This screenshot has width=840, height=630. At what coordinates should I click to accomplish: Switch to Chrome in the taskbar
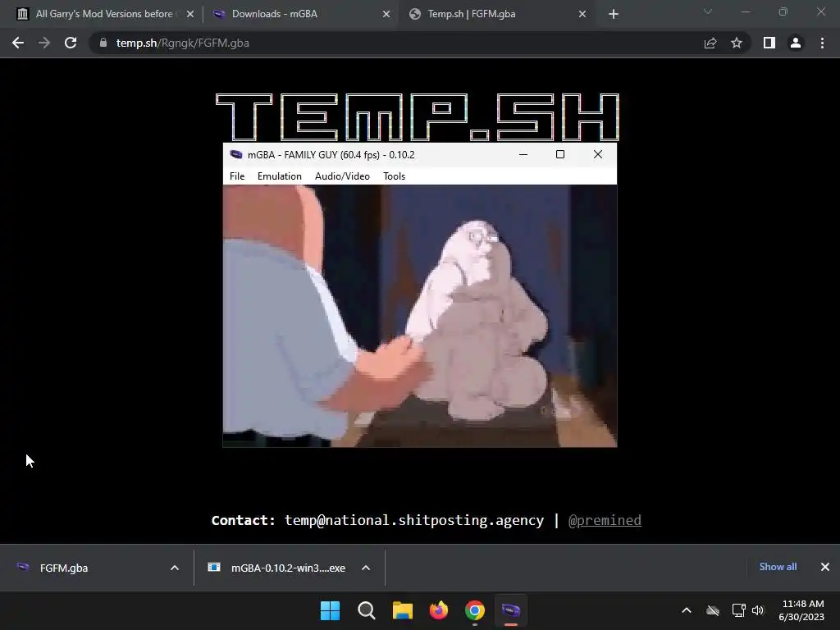tap(475, 610)
